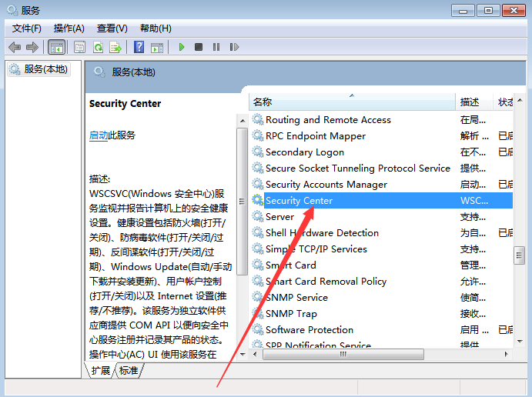Click gear icon of Security Center row
The height and width of the screenshot is (397, 532).
(x=258, y=200)
